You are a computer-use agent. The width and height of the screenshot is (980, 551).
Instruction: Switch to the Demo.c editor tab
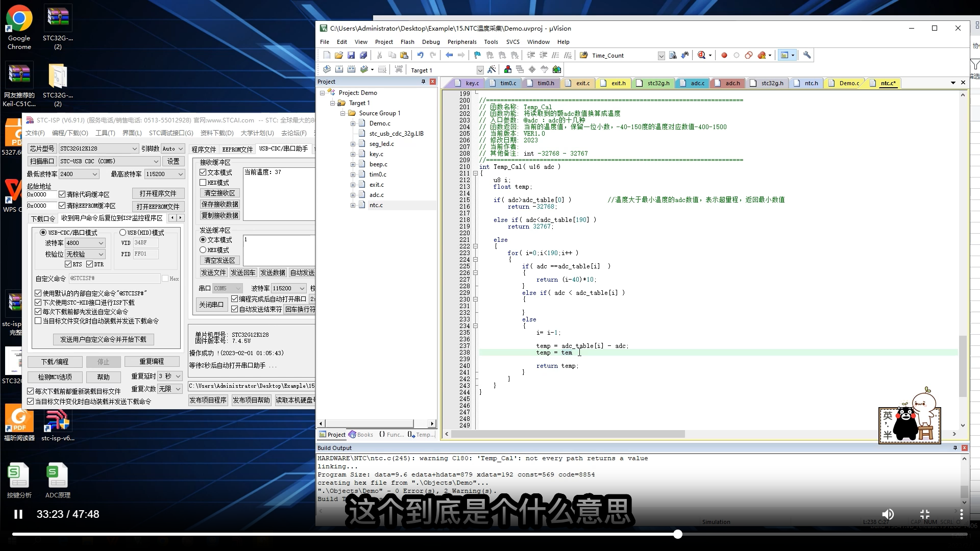tap(845, 83)
